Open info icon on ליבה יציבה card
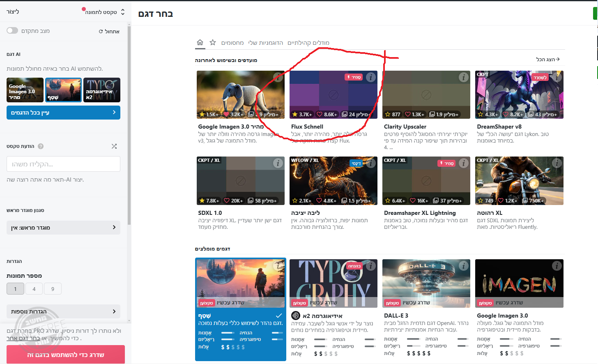The image size is (598, 364). (371, 163)
